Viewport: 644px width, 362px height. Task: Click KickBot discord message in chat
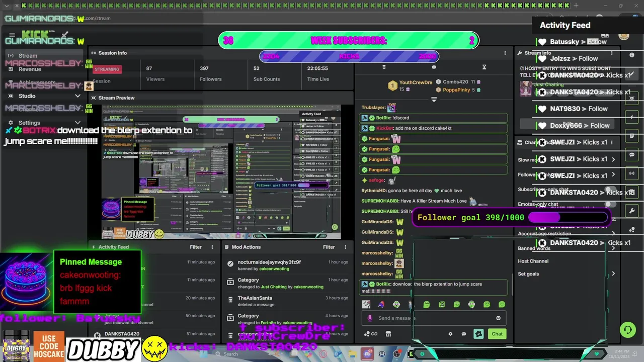(x=433, y=128)
